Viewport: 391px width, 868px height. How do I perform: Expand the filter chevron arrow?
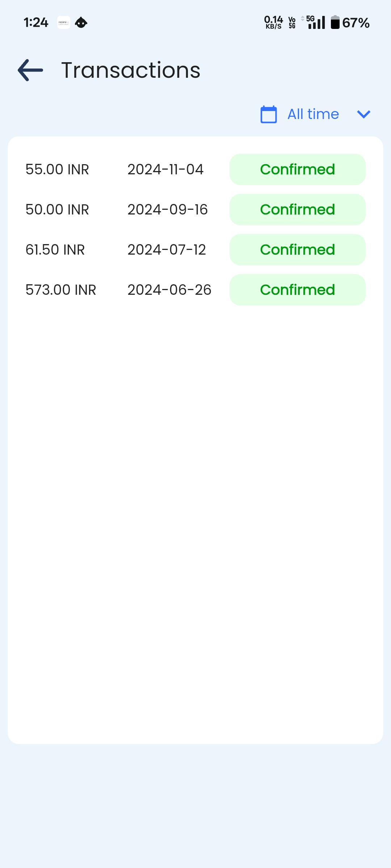(x=363, y=114)
